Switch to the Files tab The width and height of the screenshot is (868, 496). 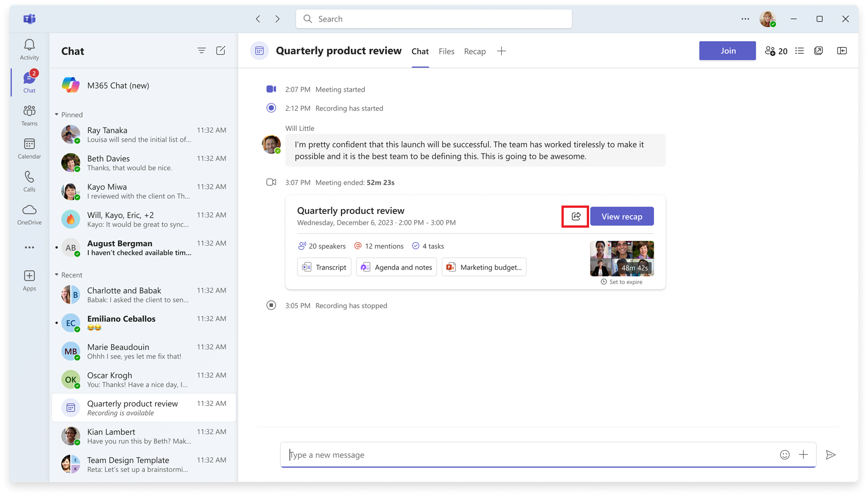[446, 51]
